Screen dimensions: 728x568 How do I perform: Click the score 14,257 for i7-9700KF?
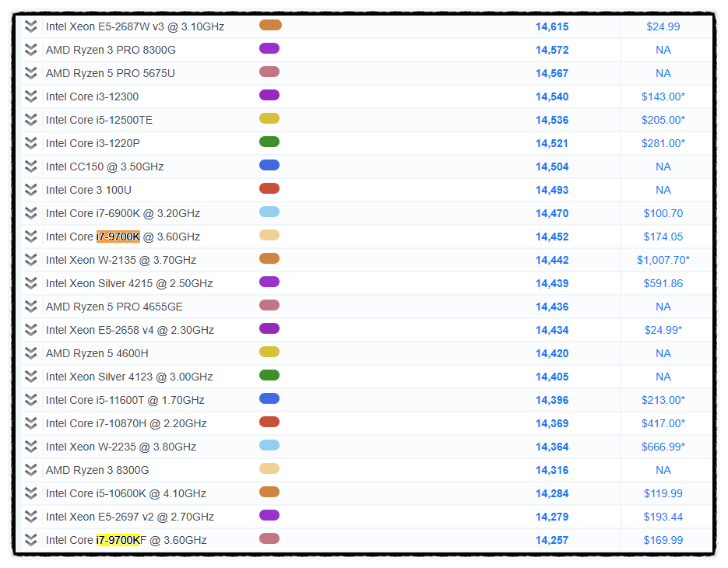click(552, 540)
